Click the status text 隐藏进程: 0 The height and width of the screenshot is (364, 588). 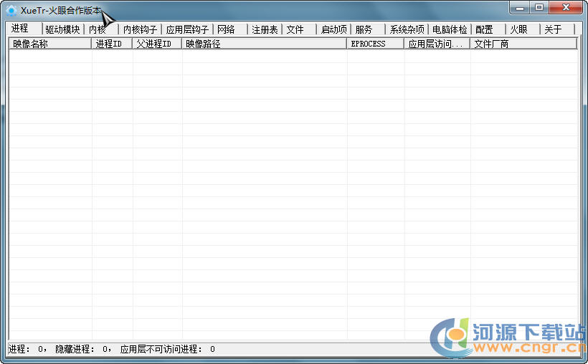(x=83, y=350)
